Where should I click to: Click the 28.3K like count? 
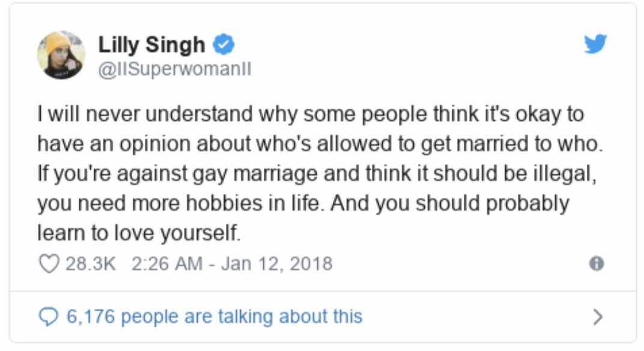91,263
